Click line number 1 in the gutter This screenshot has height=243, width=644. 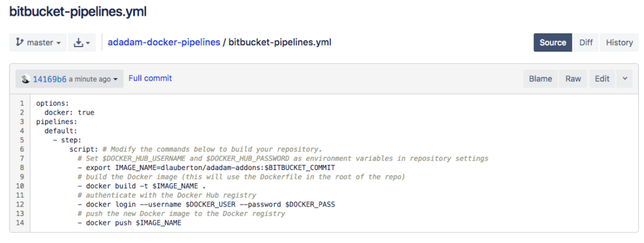pos(22,103)
